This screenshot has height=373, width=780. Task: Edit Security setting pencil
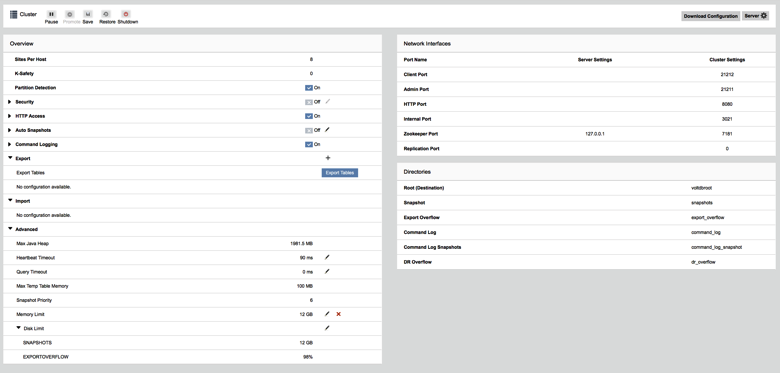[327, 101]
